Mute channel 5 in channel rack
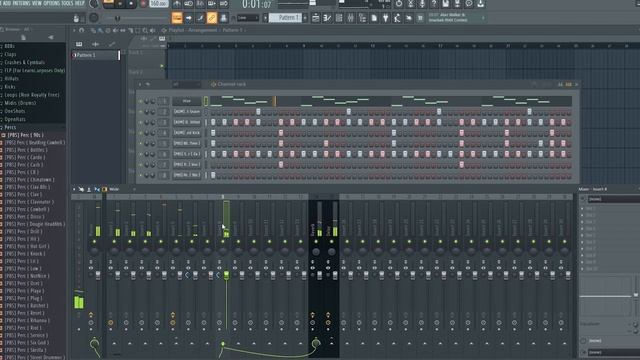Screen dimensions: 640x360 [141, 144]
